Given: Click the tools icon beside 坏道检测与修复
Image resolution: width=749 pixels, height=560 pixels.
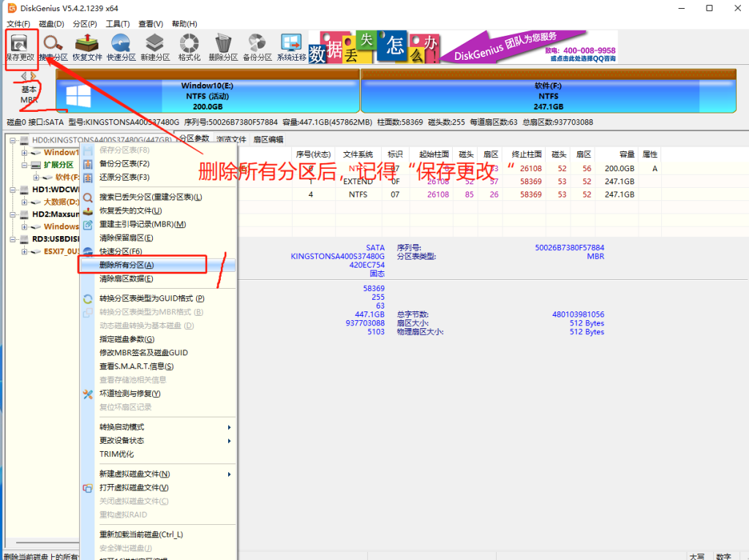Looking at the screenshot, I should pyautogui.click(x=88, y=394).
